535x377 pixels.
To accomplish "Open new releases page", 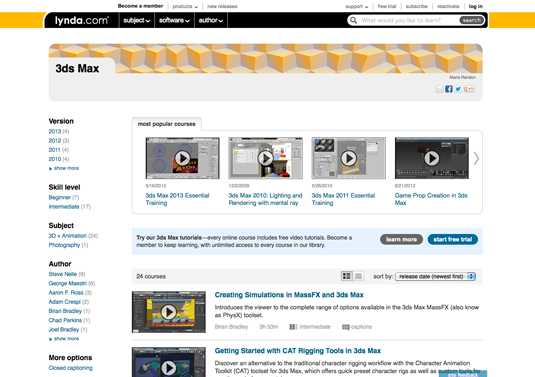I will click(x=222, y=6).
